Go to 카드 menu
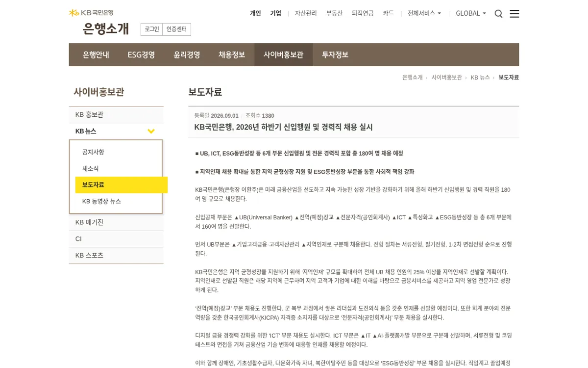The height and width of the screenshot is (368, 588). [x=388, y=13]
